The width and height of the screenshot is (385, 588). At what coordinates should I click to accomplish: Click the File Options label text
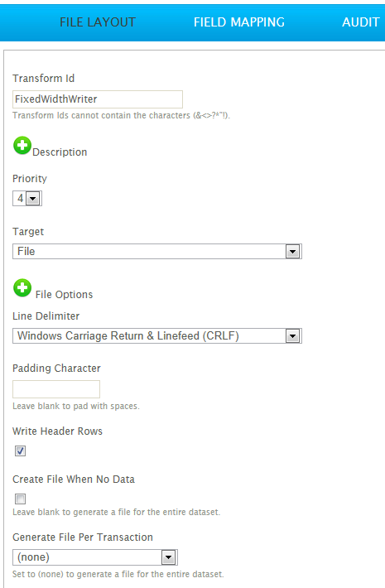tap(64, 294)
